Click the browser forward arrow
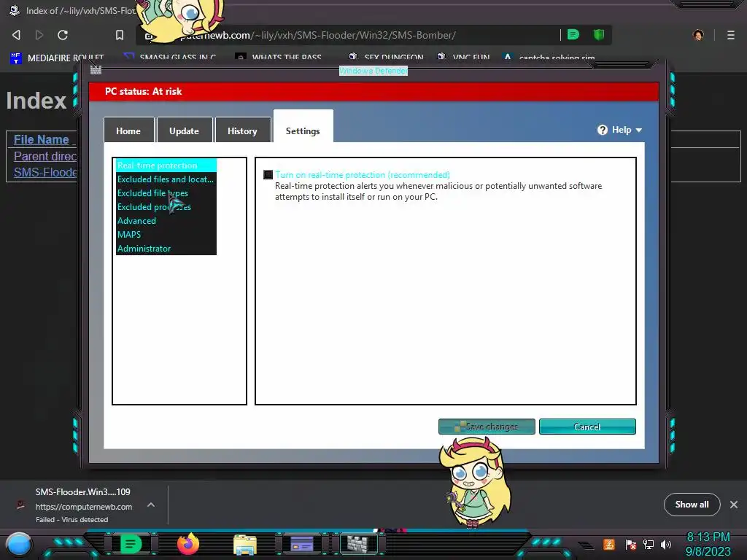The height and width of the screenshot is (560, 747). coord(39,35)
